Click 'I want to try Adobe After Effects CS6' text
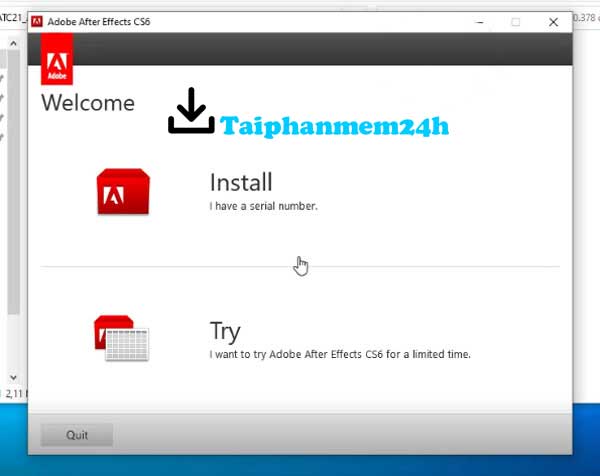This screenshot has height=476, width=600. 296,354
